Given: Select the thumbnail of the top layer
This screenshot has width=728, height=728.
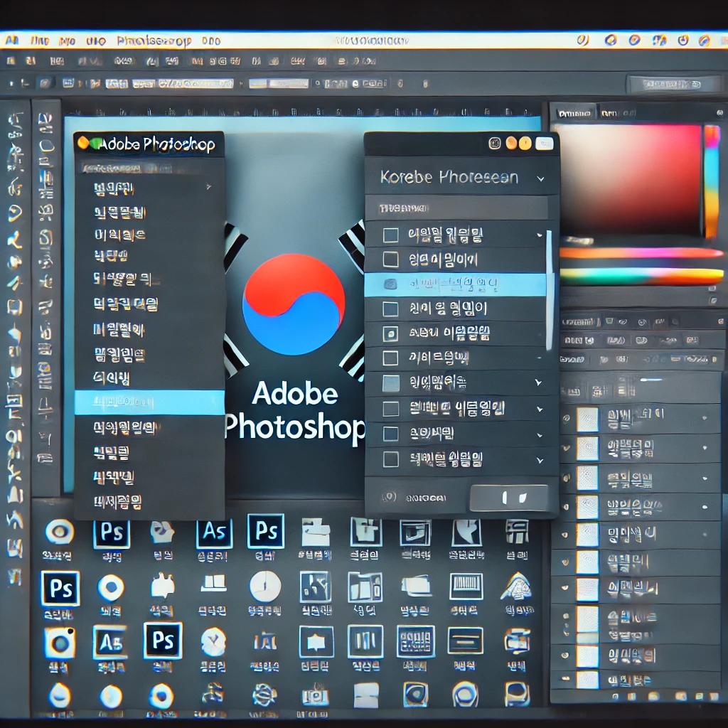Looking at the screenshot, I should tap(587, 419).
